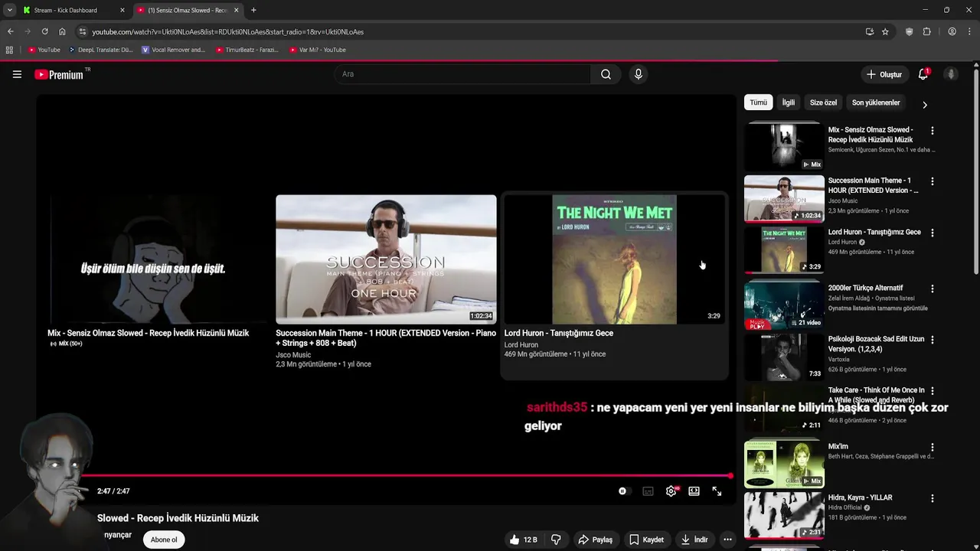Open options for Mix'im sidebar item

coord(932,447)
